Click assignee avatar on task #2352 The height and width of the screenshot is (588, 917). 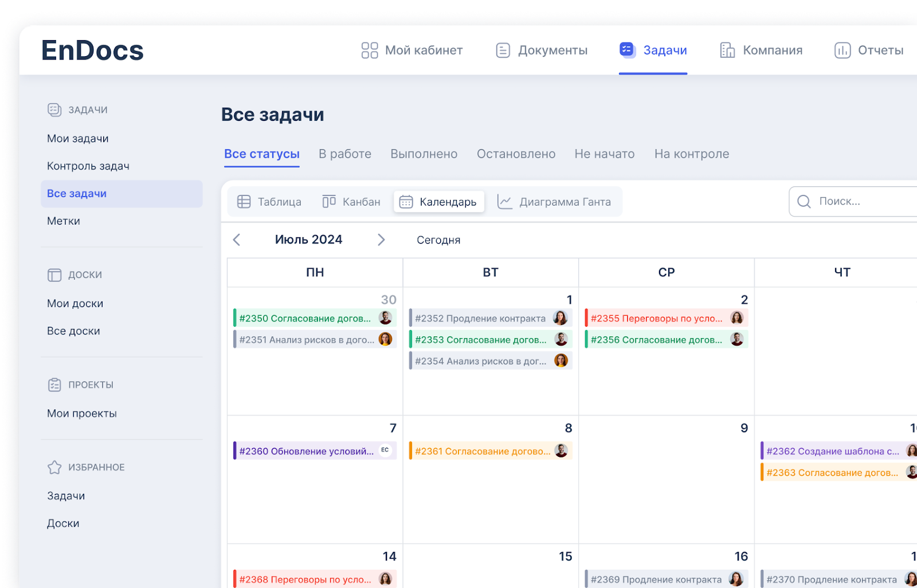click(560, 317)
